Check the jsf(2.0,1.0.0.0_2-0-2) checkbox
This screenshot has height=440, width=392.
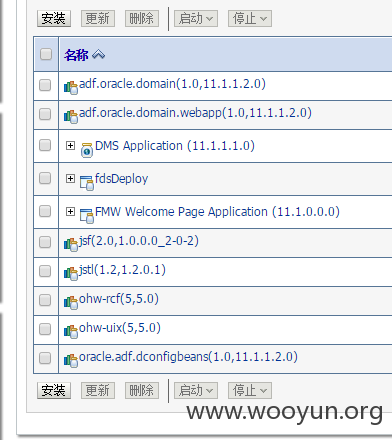coord(45,242)
